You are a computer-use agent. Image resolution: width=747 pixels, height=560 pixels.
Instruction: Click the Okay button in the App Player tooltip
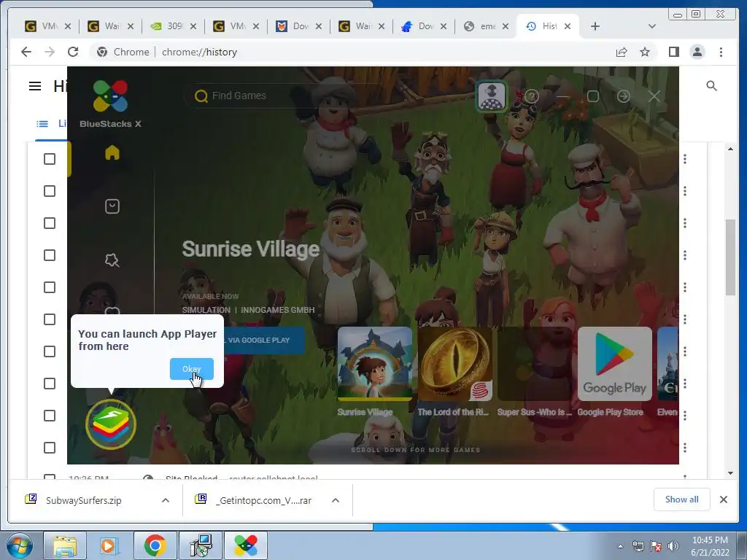pos(192,369)
